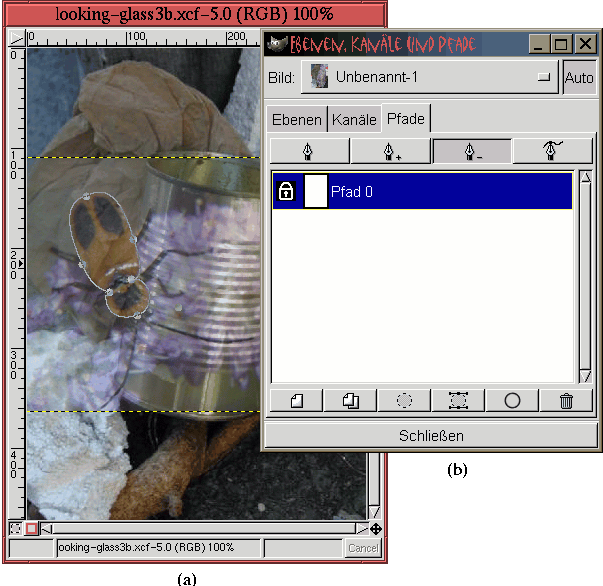
Task: Convert selection to path icon
Action: click(458, 400)
